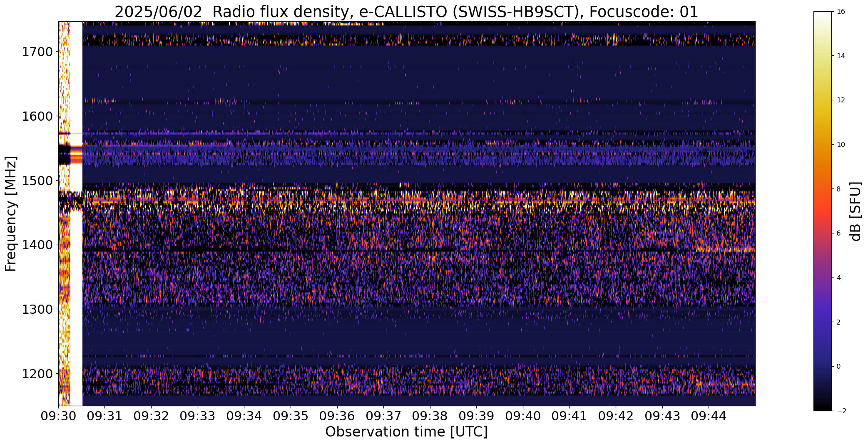Click the 1700 frequency tick label
868x444 pixels.
coord(37,52)
